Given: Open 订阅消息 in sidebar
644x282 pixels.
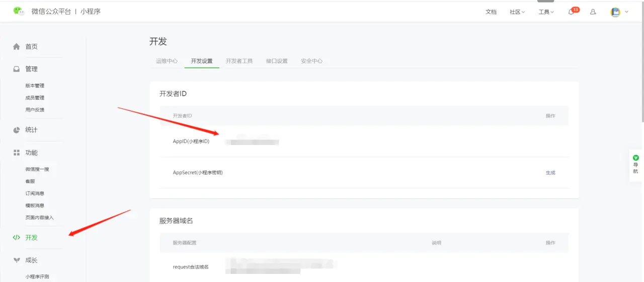Looking at the screenshot, I should pos(35,193).
